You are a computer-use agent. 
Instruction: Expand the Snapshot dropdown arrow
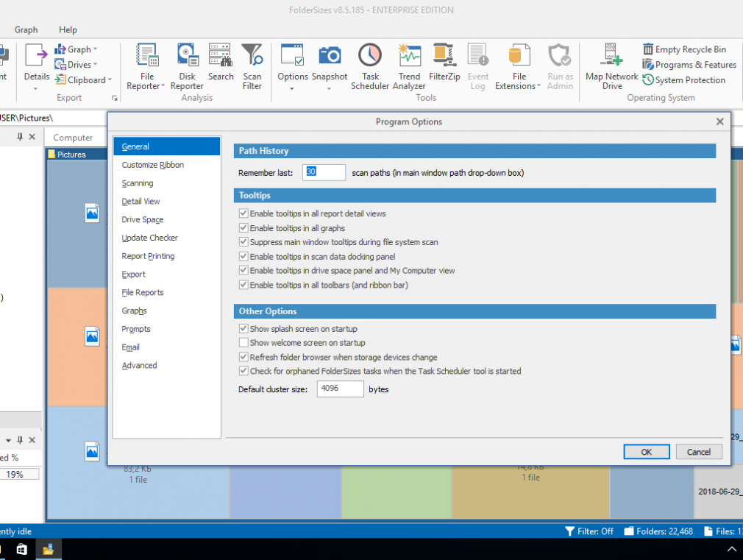(329, 88)
